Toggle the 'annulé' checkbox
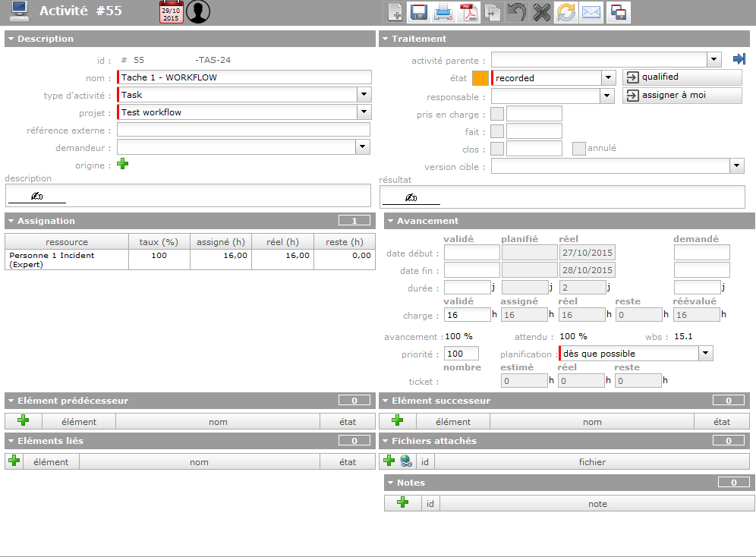Viewport: 756px width, 557px height. click(579, 149)
